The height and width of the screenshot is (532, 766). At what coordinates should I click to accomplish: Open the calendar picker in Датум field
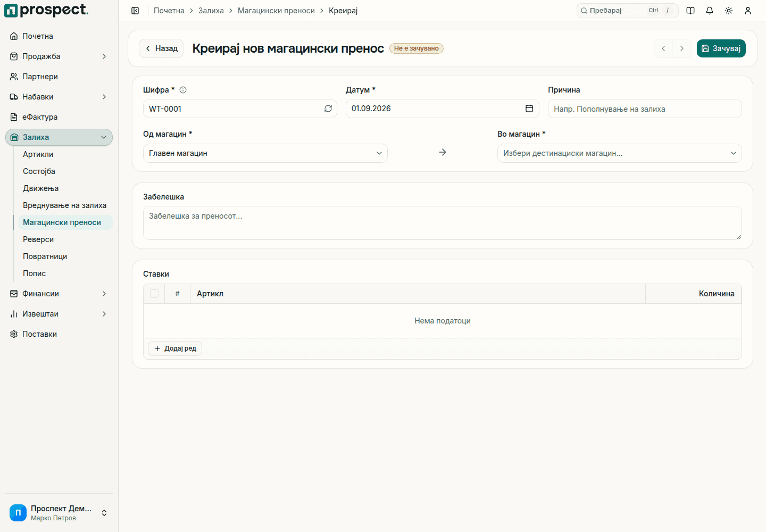[x=529, y=109]
